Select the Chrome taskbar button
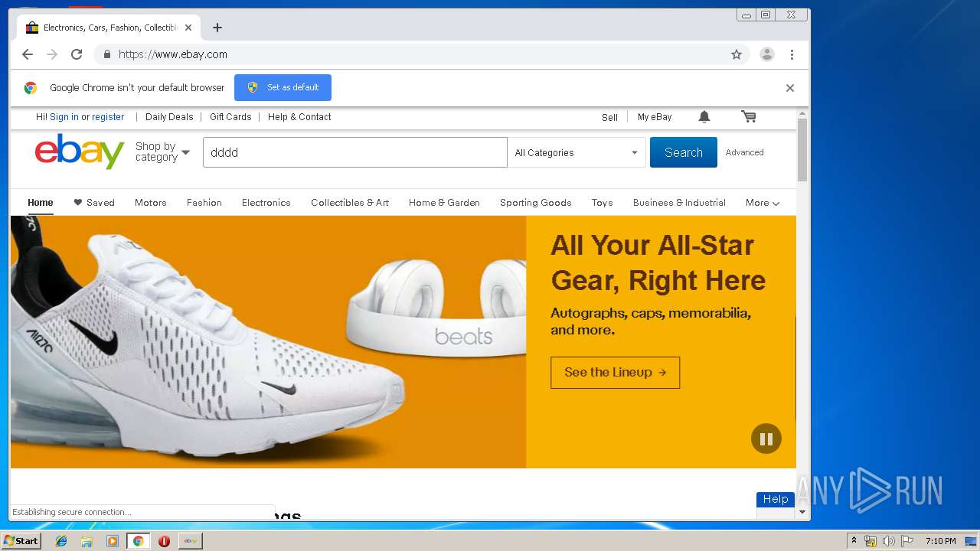 click(138, 541)
